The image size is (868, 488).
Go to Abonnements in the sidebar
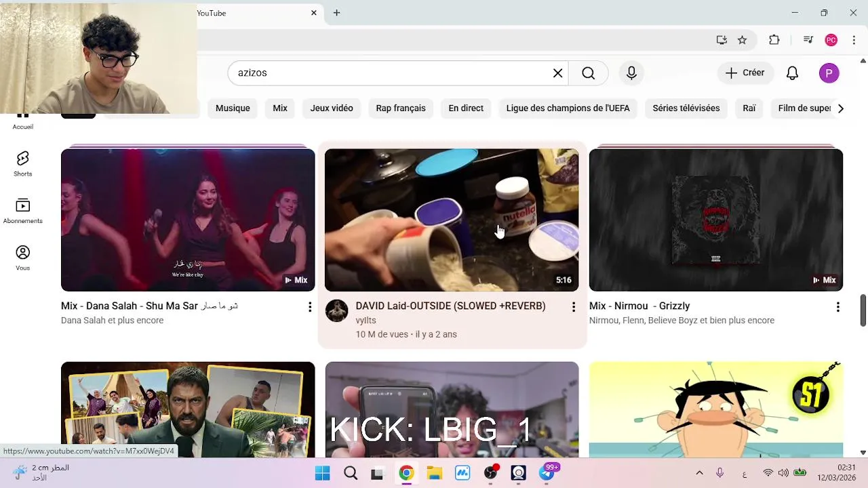pyautogui.click(x=22, y=211)
